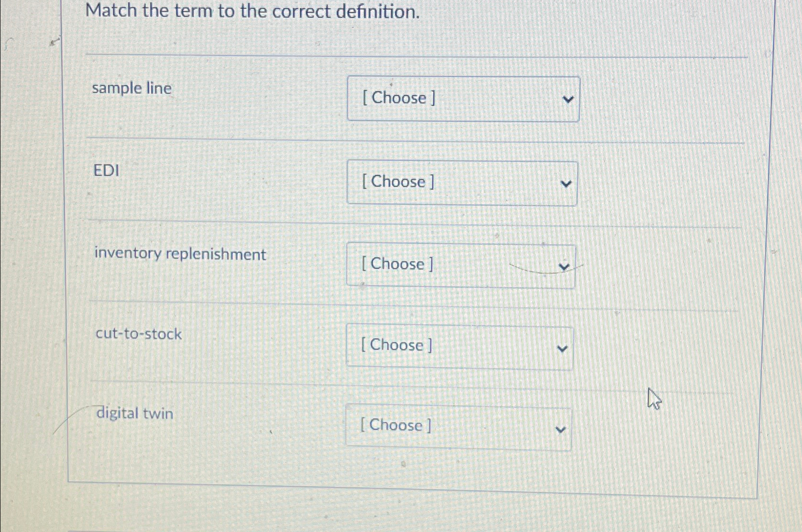Select the digital twin term label
The image size is (802, 532).
pyautogui.click(x=134, y=413)
